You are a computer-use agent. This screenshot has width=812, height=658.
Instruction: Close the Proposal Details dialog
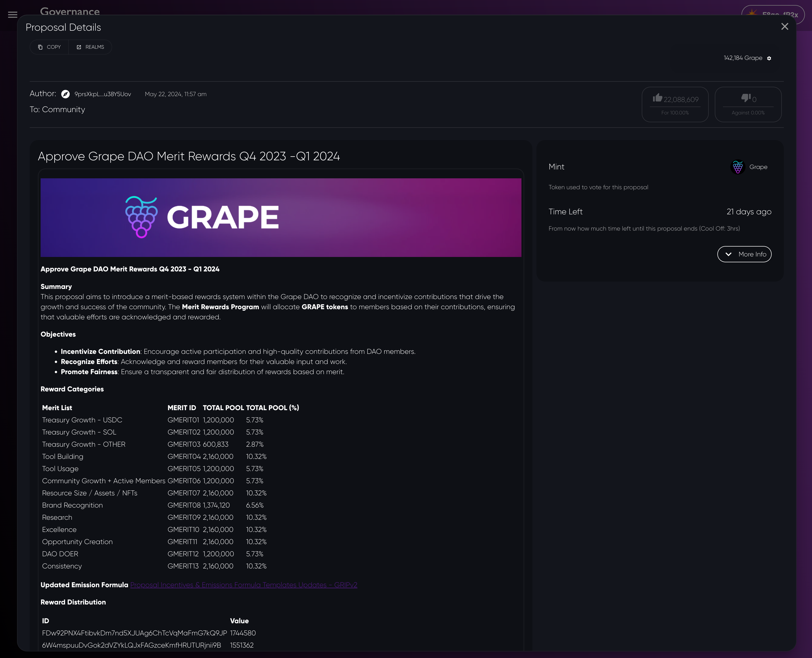(784, 27)
